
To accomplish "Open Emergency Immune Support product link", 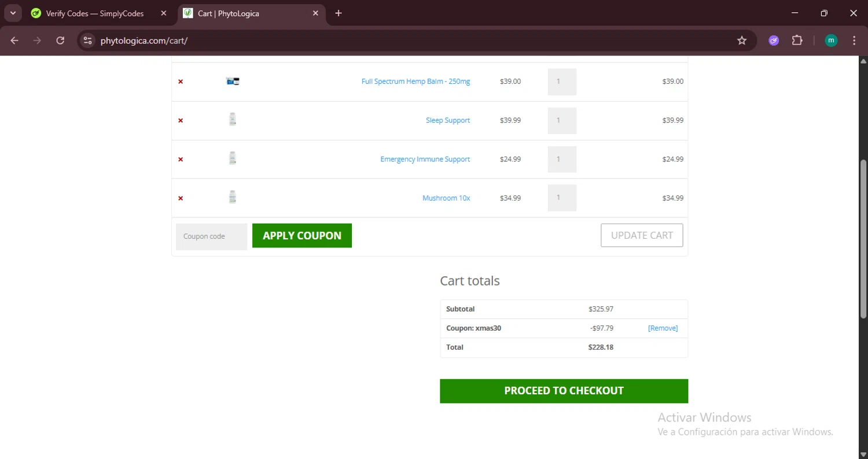I will 425,159.
